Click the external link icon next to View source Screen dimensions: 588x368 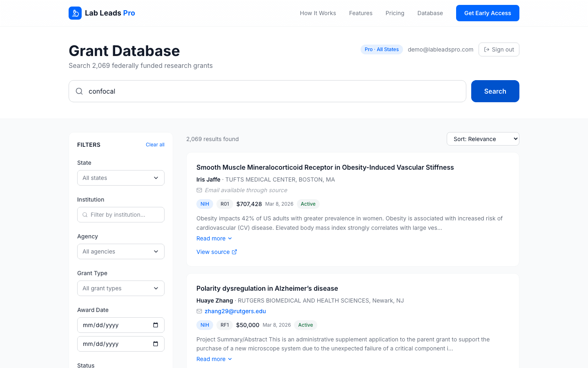234,252
